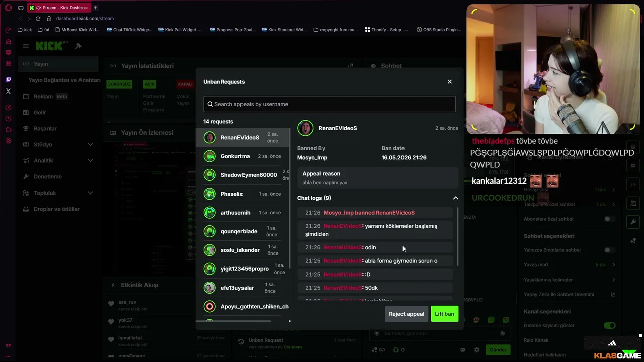Click the moderator hammer icon beside Kick logo
644x362 pixels.
(x=78, y=46)
